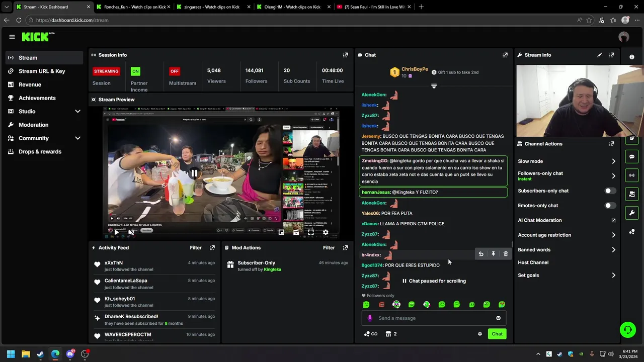Open the hamburger menu beside the Kick logo
644x362 pixels.
pos(12,37)
